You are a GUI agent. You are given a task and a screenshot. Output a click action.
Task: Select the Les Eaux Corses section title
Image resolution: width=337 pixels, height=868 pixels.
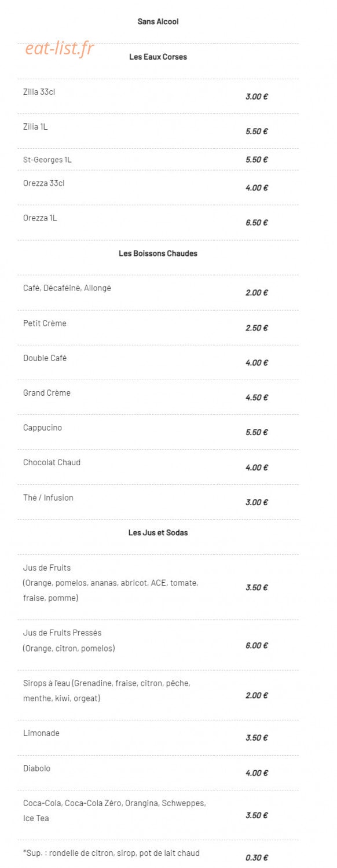pos(158,57)
